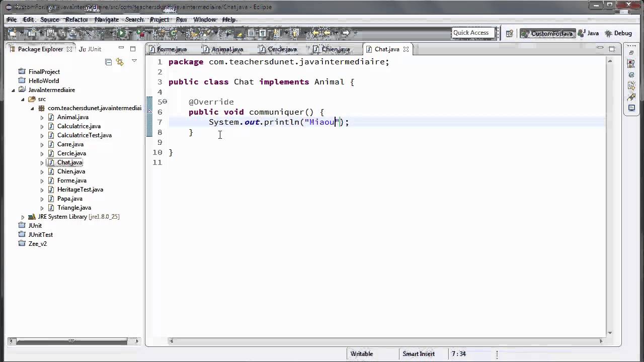Click the Open Perspective icon
The width and height of the screenshot is (644, 362).
pos(509,33)
